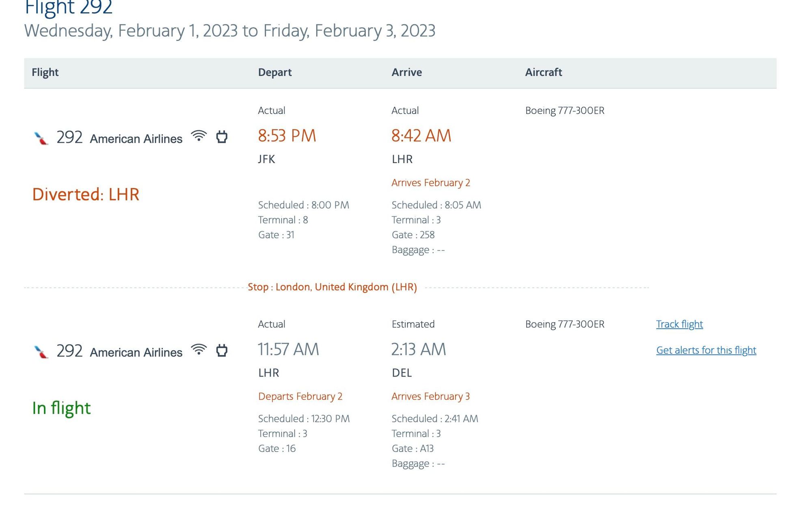
Task: Click the Depart column header
Action: (275, 72)
